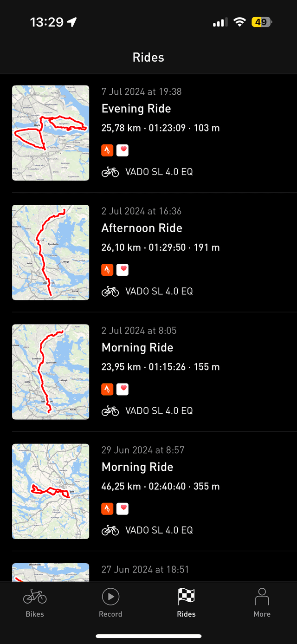The image size is (297, 644).
Task: Tap the Afternoon Ride route map preview
Action: coord(50,252)
